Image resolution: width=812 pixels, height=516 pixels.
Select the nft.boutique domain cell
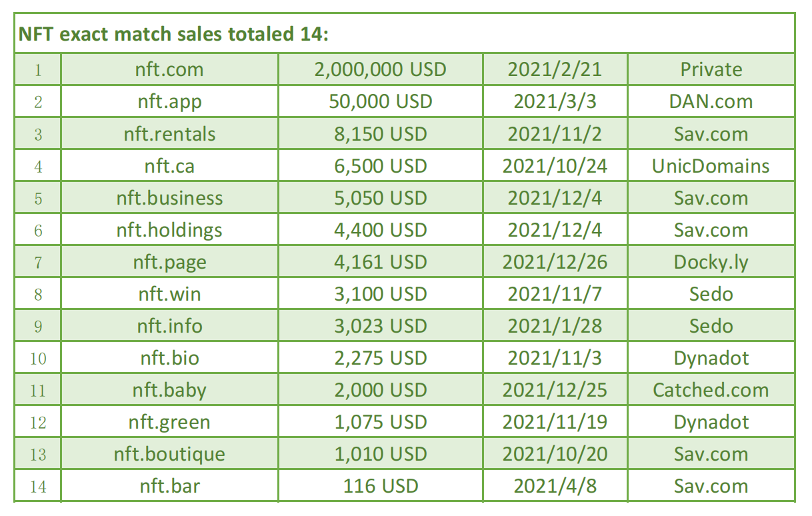click(x=169, y=453)
